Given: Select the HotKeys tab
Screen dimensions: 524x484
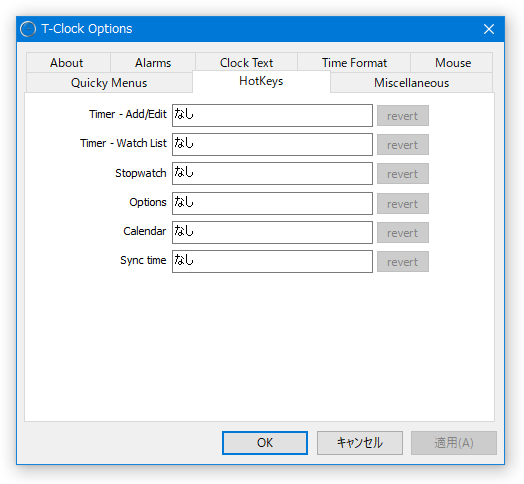Looking at the screenshot, I should [261, 81].
